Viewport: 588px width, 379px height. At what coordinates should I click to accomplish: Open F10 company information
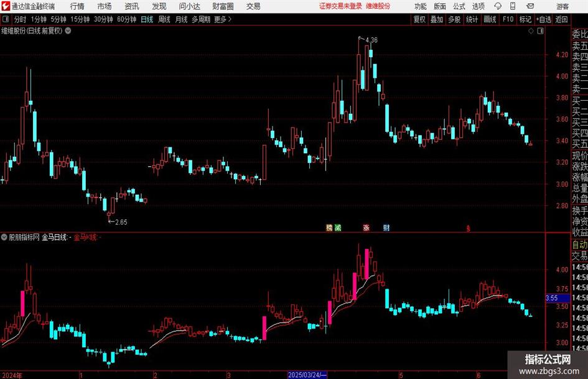(x=508, y=19)
